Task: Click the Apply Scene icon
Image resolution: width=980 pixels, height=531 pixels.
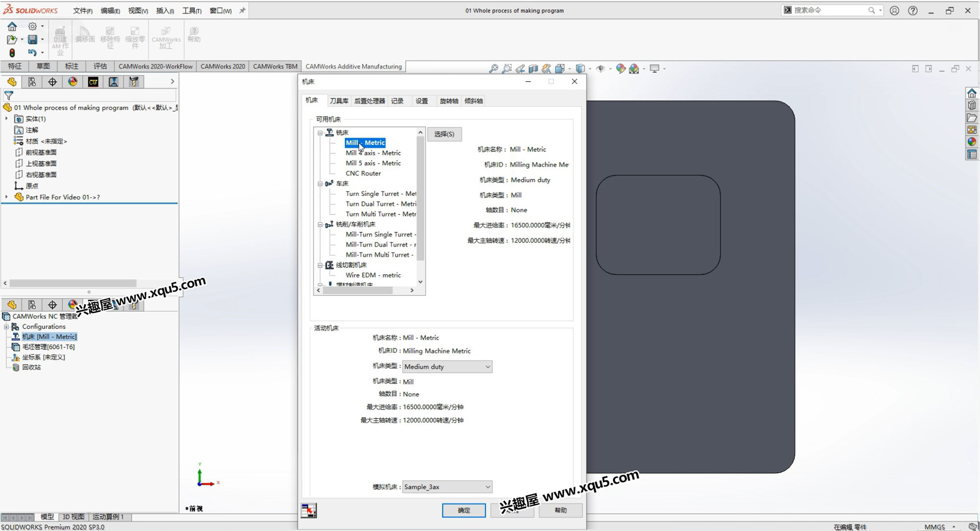Action: point(634,69)
